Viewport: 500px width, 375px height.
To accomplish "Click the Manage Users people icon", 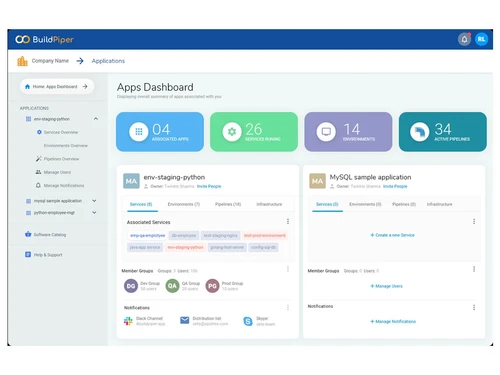I will coord(38,172).
